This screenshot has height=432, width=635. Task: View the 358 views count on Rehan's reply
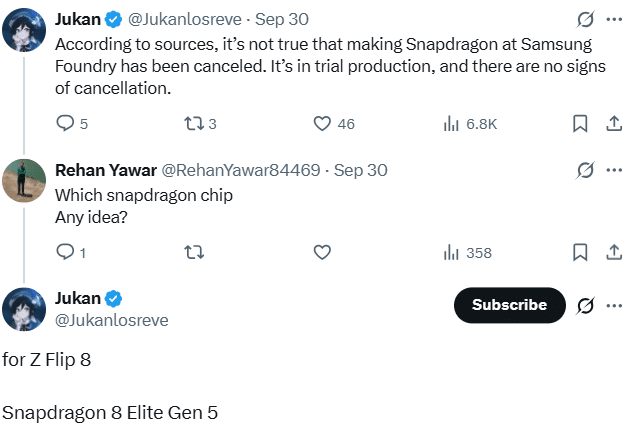(x=467, y=253)
